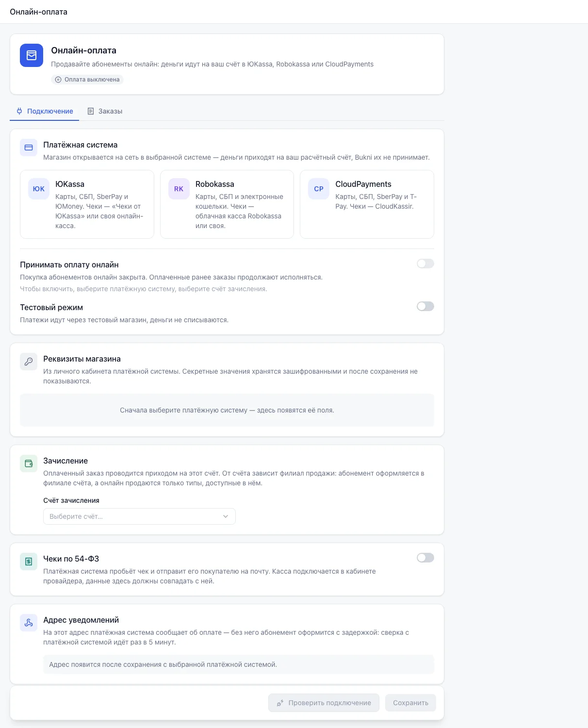Click the key icon beside Реквизиты магазина

click(x=29, y=362)
